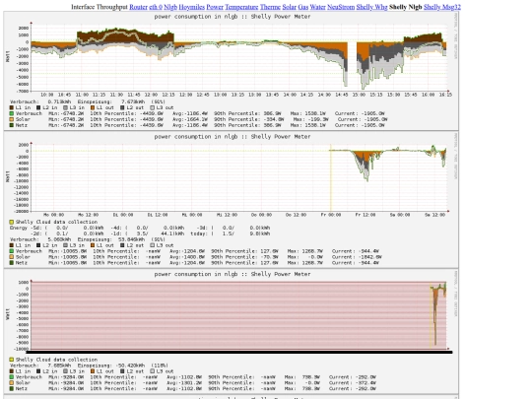This screenshot has height=399, width=532.
Task: Click the Gas link
Action: click(303, 7)
